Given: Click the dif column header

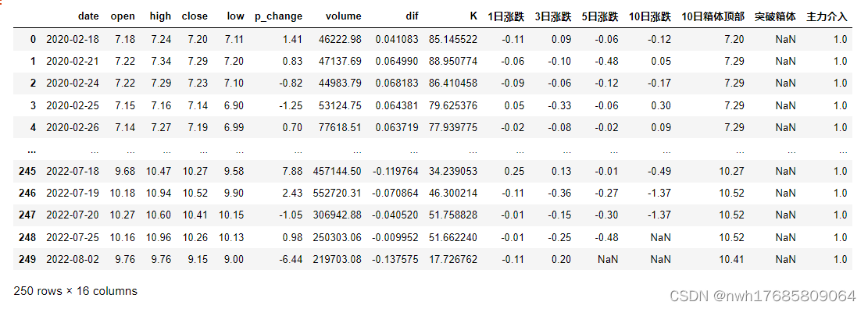Looking at the screenshot, I should pos(412,16).
